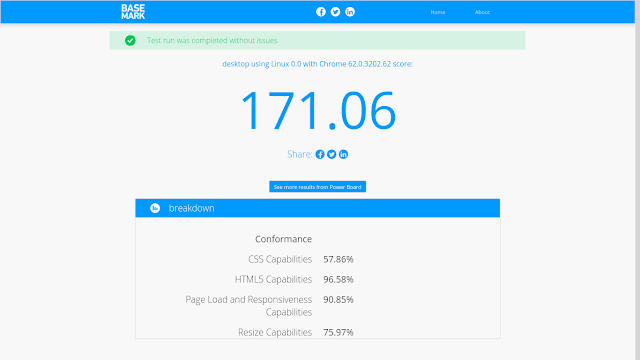Select the HTML5 Capabilities row
The height and width of the screenshot is (360, 640).
click(294, 279)
